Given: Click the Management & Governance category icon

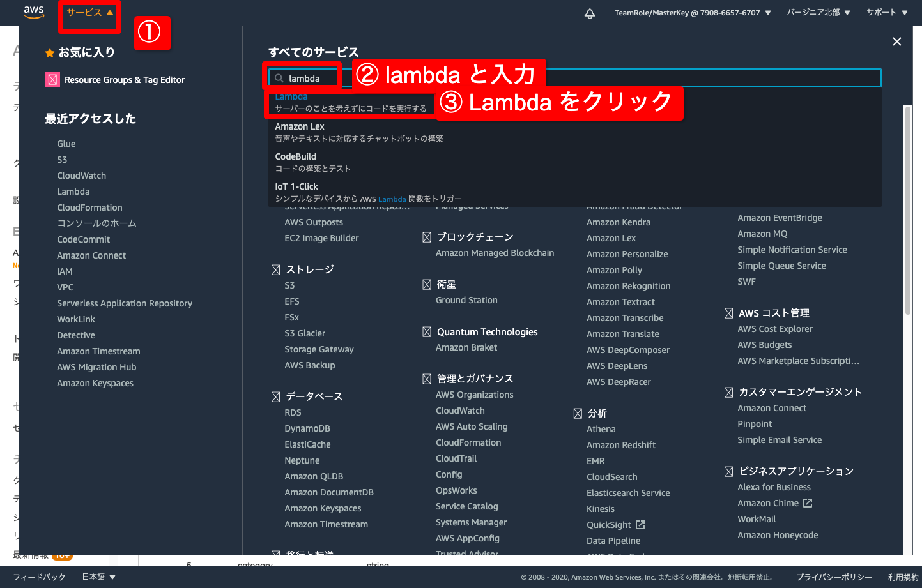Looking at the screenshot, I should point(427,379).
